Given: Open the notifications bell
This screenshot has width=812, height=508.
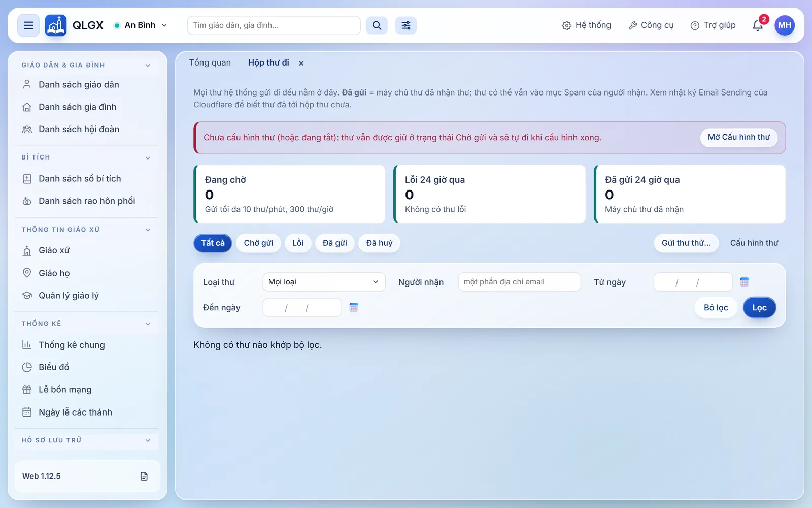Looking at the screenshot, I should (758, 25).
